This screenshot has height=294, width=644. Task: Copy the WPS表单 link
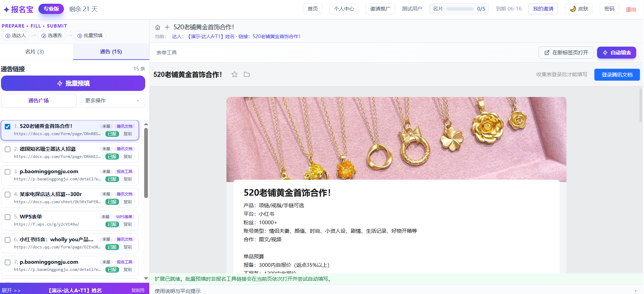pyautogui.click(x=128, y=224)
